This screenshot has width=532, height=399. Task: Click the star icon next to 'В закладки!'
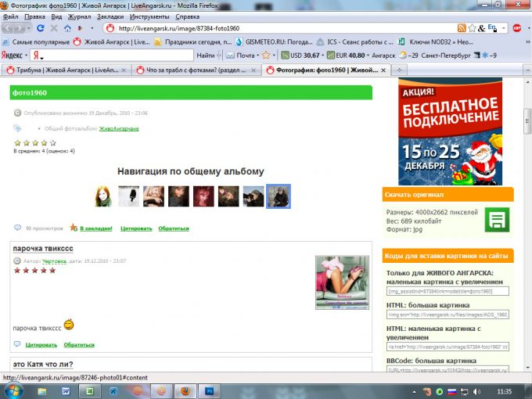74,228
